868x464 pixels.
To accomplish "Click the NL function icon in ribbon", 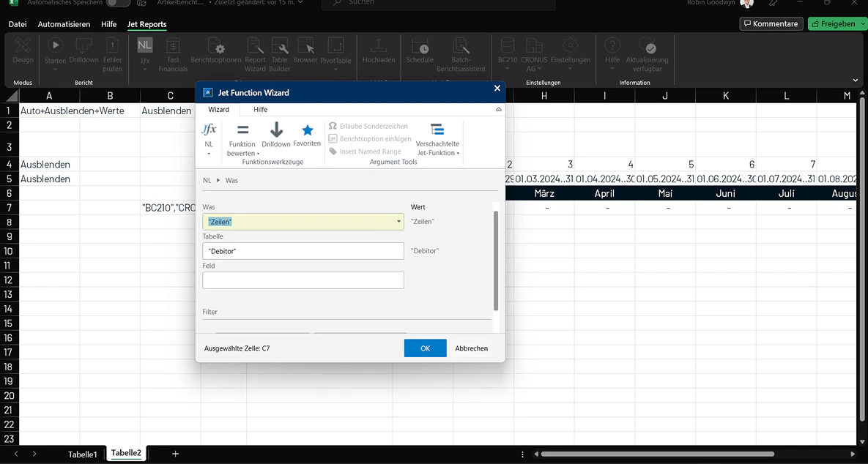I will pos(145,45).
